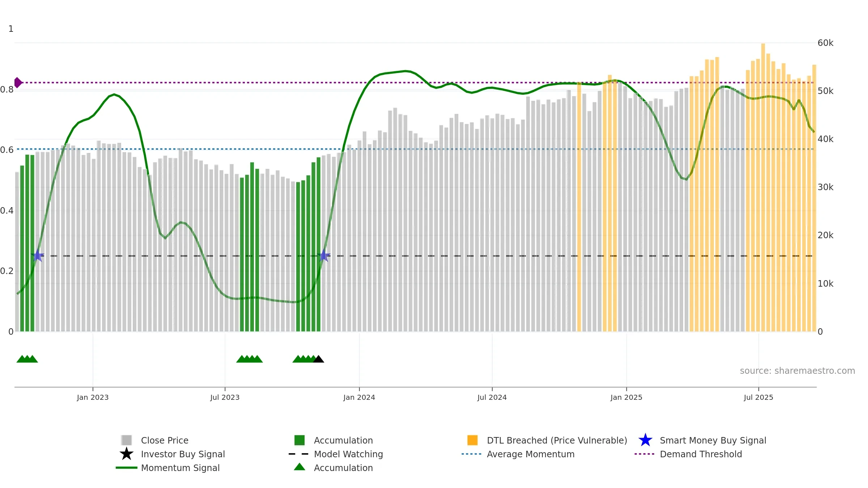Toggle Momentum Signal legend entry
Image resolution: width=868 pixels, height=488 pixels.
(180, 468)
